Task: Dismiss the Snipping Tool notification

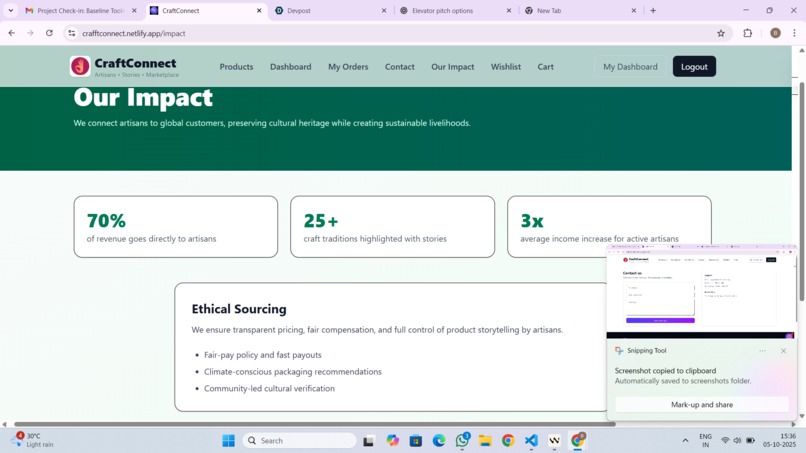Action: [783, 351]
